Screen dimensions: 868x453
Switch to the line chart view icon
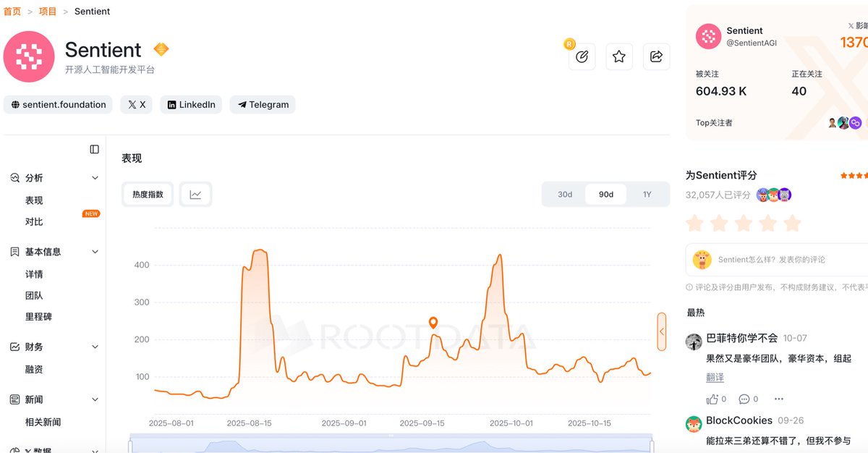click(195, 195)
